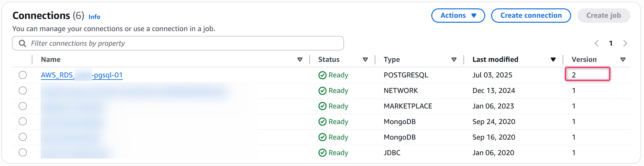Click the POSTGRESQL type cell
This screenshot has height=166, width=644.
(x=406, y=75)
